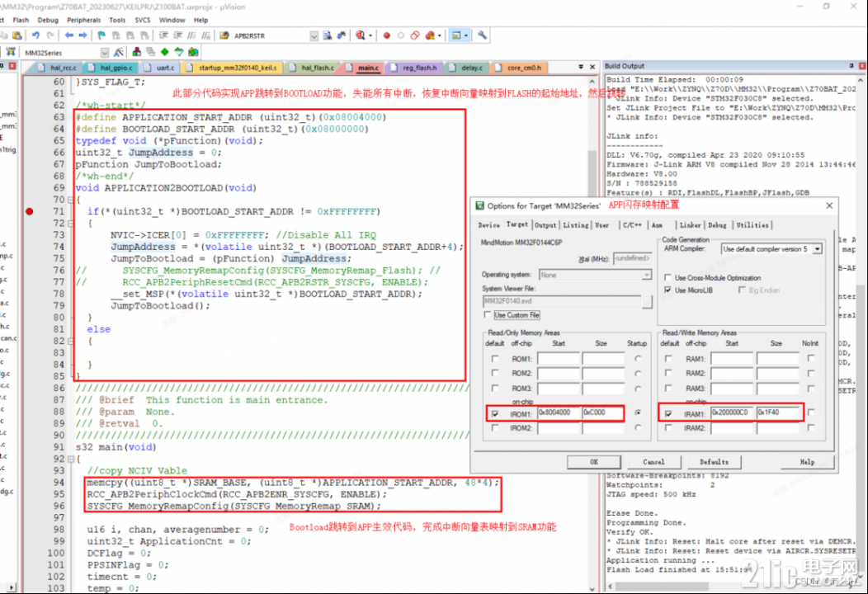Confirm the dialog with OK
This screenshot has width=868, height=594.
click(x=594, y=462)
